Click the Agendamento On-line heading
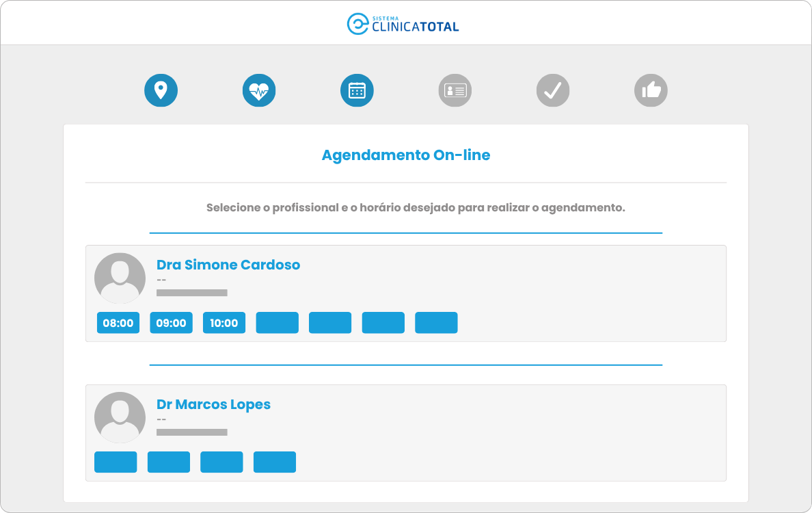This screenshot has width=812, height=513. coord(406,155)
